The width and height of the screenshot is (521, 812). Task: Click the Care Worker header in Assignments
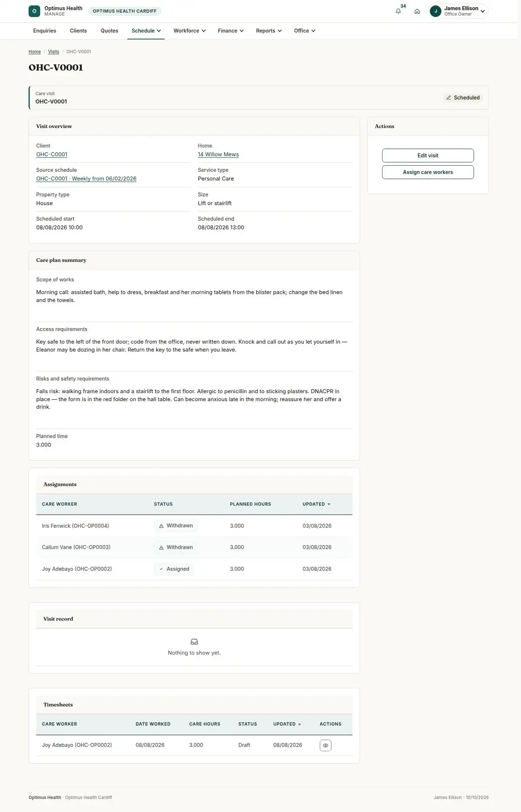click(x=59, y=504)
